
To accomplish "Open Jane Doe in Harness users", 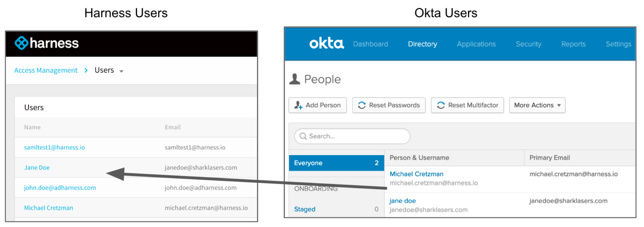I will click(37, 168).
